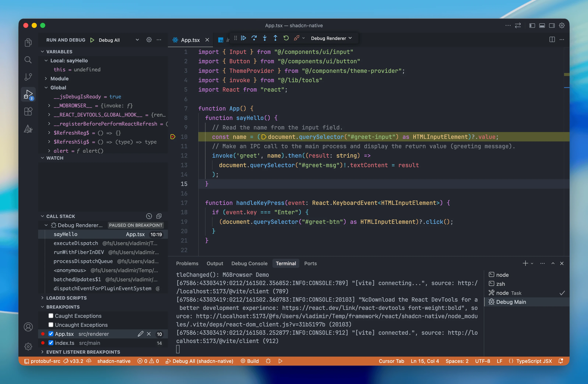Open the Source Control view
This screenshot has height=384, width=588.
[28, 77]
